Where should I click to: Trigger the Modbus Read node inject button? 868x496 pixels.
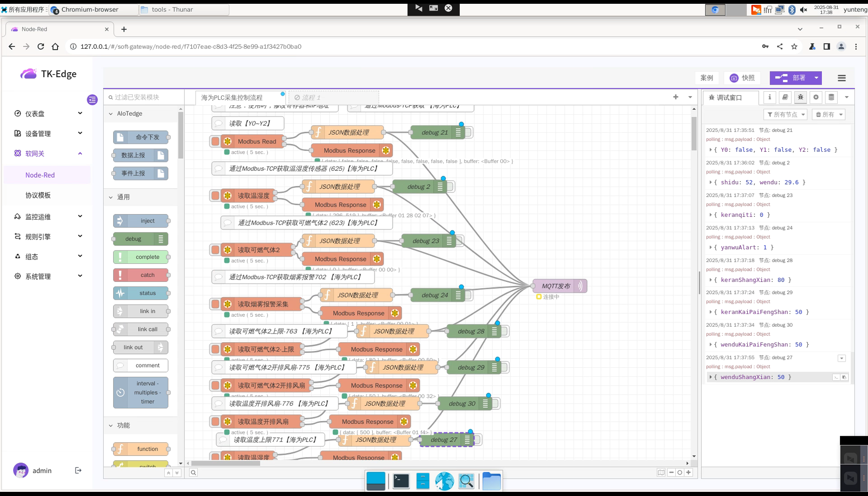click(x=215, y=141)
